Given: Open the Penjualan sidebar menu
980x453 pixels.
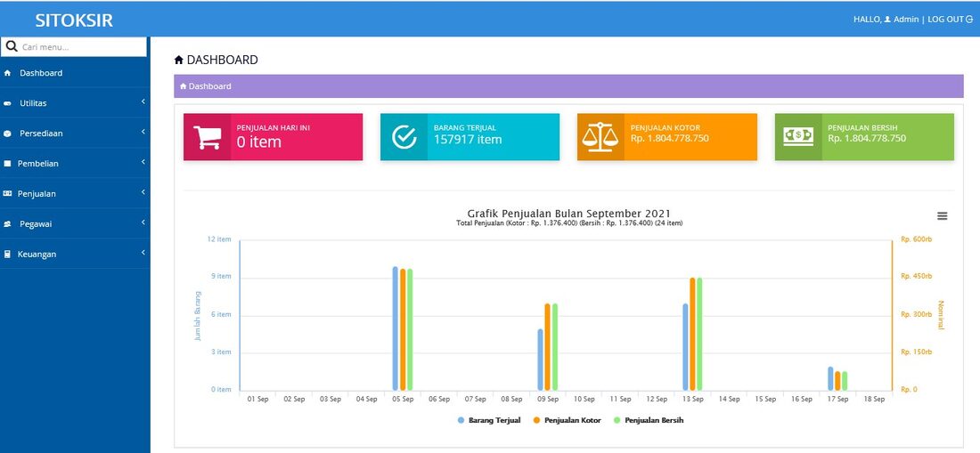Looking at the screenshot, I should (x=75, y=193).
